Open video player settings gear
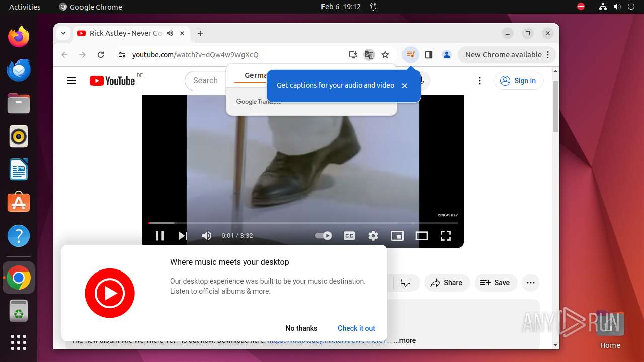The width and height of the screenshot is (644, 362). pyautogui.click(x=373, y=236)
